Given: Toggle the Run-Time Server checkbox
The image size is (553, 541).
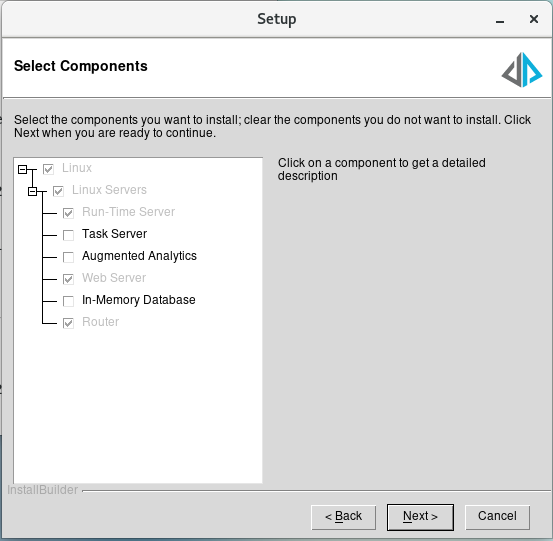Looking at the screenshot, I should coord(68,213).
